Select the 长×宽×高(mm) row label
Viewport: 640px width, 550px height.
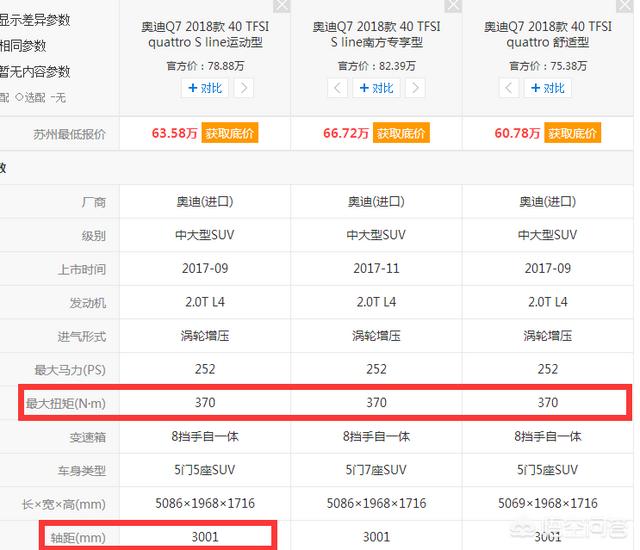pos(64,504)
